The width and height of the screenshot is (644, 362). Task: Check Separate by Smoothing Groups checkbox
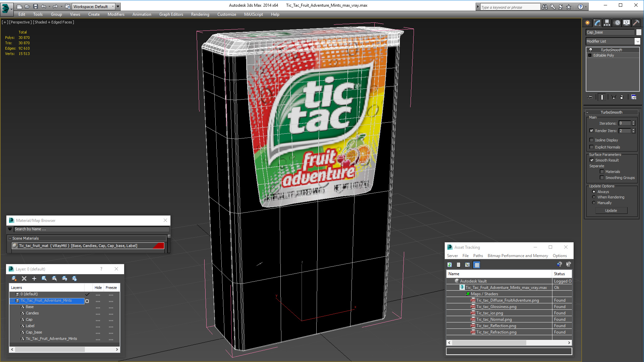click(x=602, y=178)
